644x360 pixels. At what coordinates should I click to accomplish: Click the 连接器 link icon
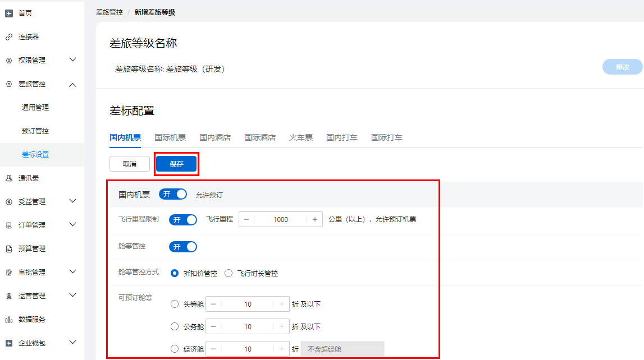[8, 37]
